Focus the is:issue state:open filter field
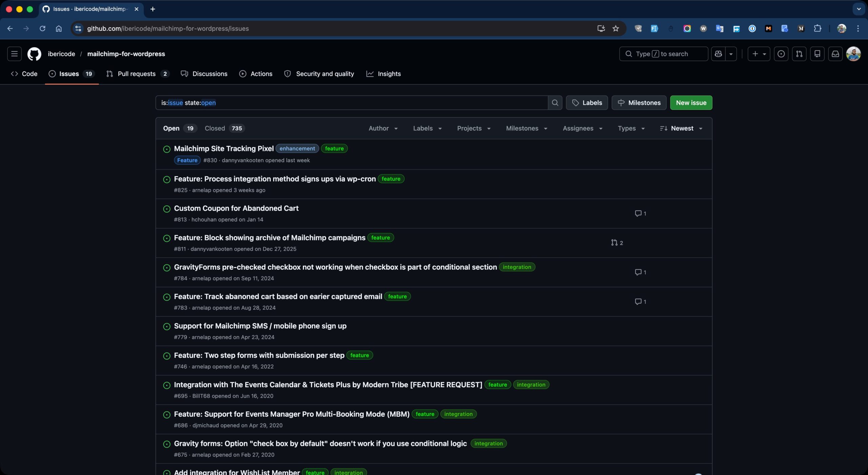Viewport: 868px width, 475px height. point(352,103)
